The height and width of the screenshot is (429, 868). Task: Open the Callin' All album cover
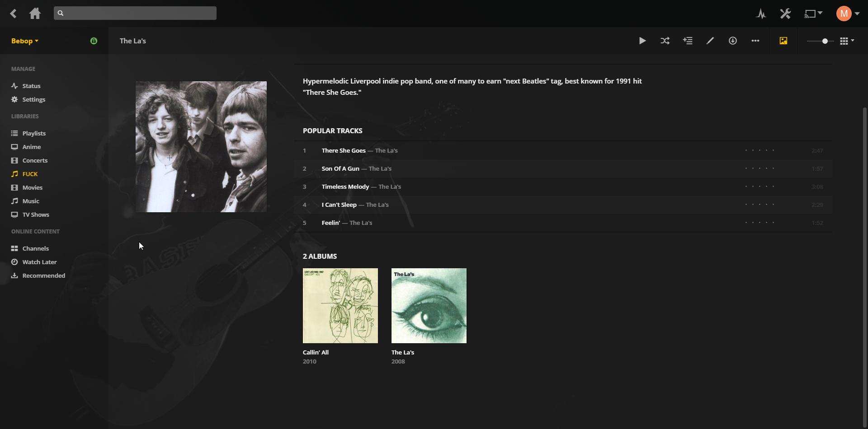340,306
